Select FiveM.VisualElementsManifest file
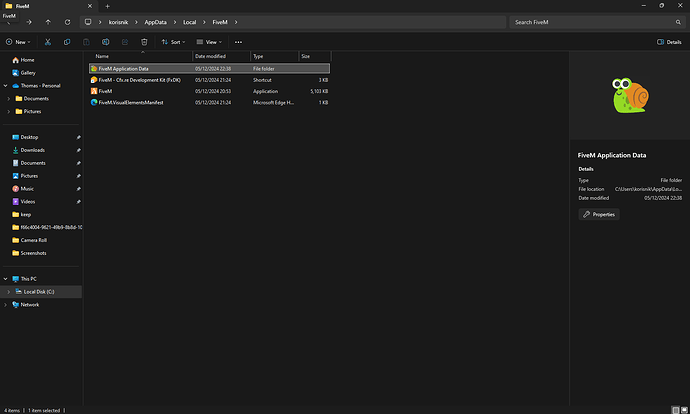The height and width of the screenshot is (414, 690). coord(209,103)
